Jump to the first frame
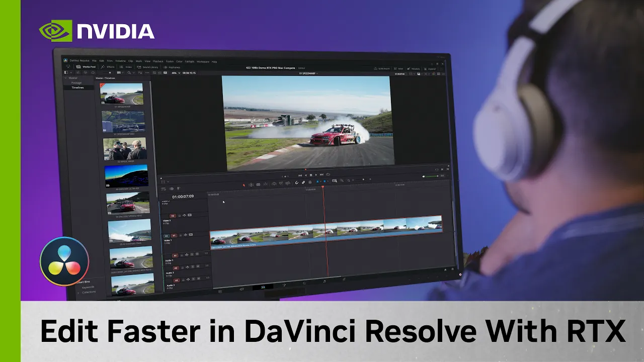This screenshot has width=644, height=362. [300, 175]
